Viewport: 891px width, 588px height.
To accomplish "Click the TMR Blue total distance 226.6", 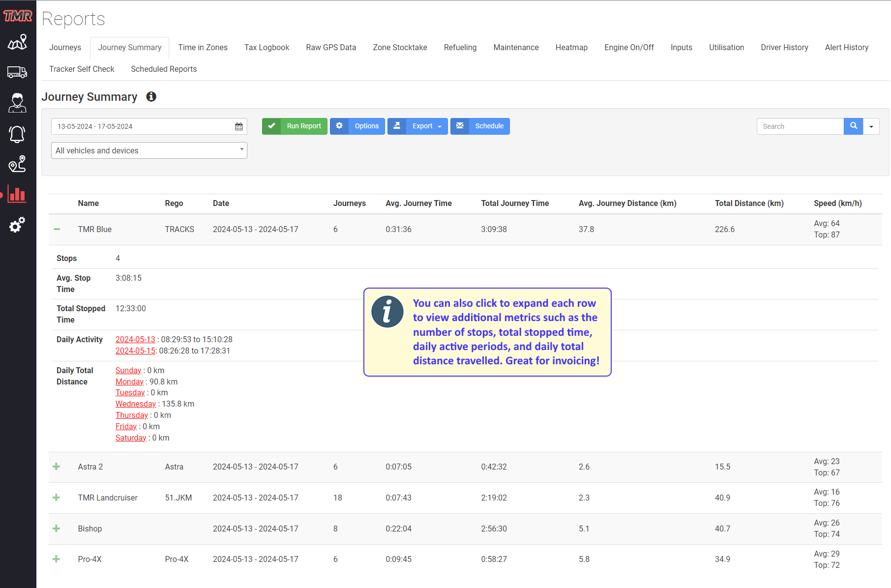I will [725, 230].
